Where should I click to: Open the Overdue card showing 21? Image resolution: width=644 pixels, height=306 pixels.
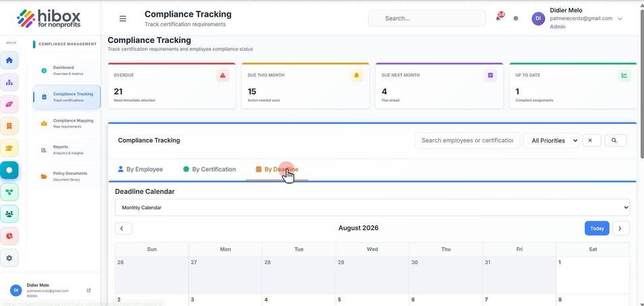[x=172, y=86]
